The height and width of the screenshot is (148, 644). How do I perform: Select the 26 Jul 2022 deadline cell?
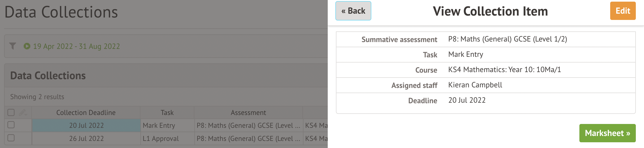point(86,138)
